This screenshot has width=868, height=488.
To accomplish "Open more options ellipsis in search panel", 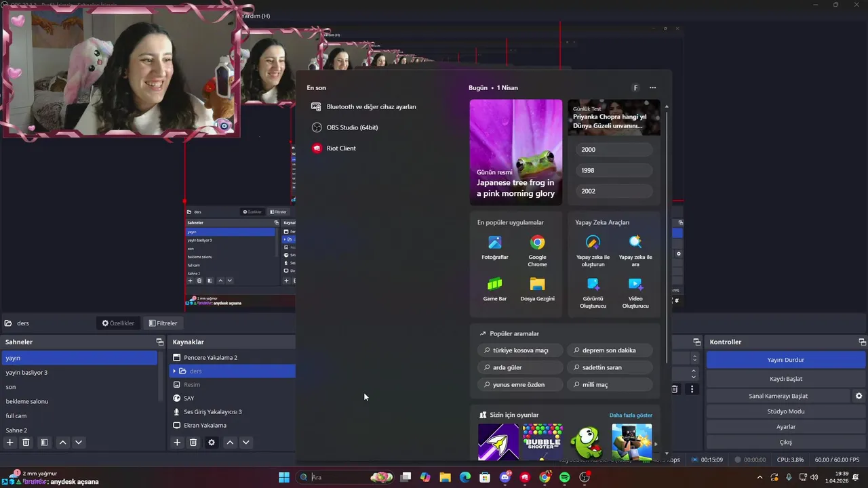I will tap(652, 87).
